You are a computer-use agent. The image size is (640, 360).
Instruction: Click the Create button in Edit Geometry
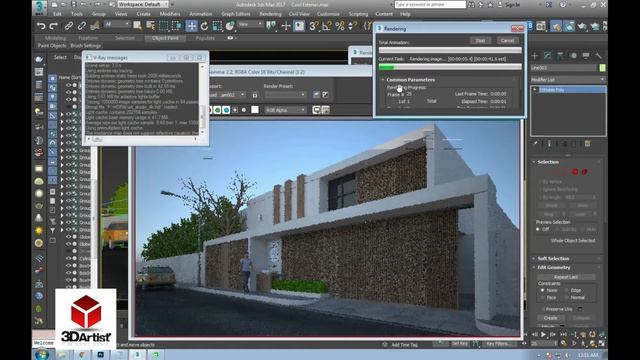pos(550,318)
